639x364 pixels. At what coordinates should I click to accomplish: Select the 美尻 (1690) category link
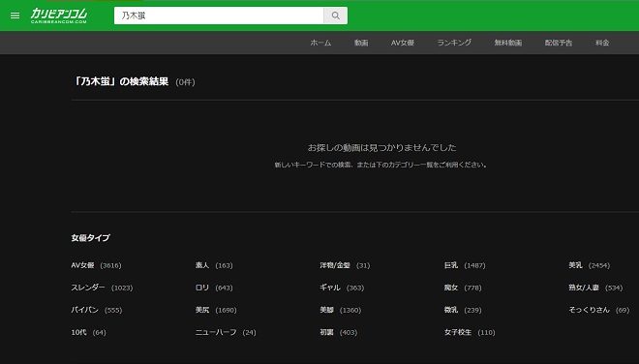point(216,310)
